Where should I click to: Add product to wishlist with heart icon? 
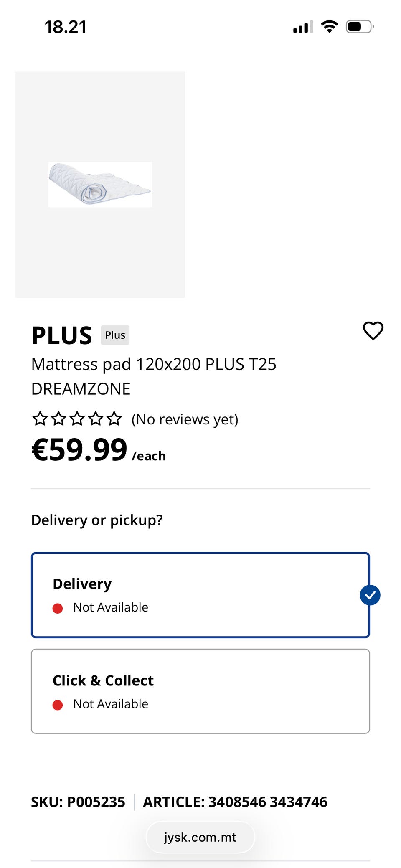click(373, 331)
